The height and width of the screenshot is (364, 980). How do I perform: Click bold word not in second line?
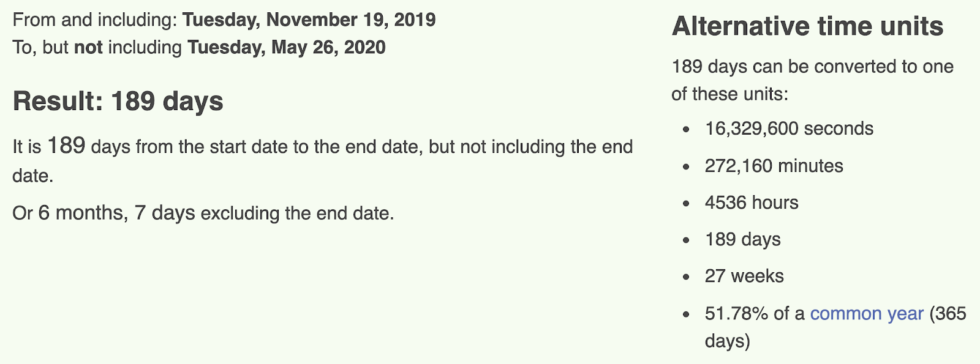coord(88,48)
